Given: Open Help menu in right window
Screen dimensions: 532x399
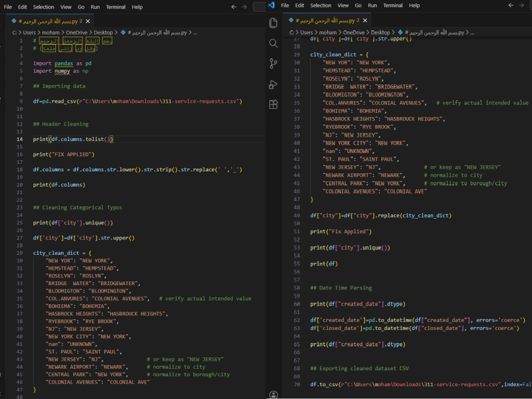Looking at the screenshot, I should click(x=414, y=5).
